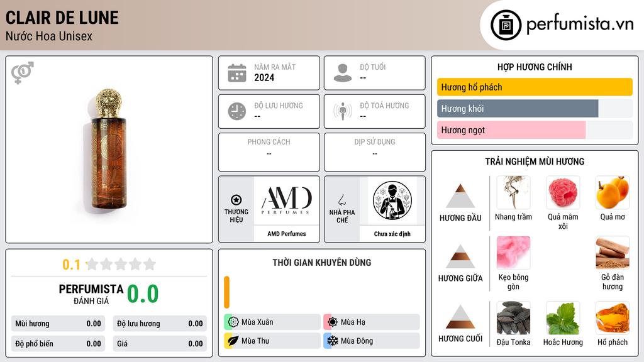Click the perfumista.vn site name

580,25
